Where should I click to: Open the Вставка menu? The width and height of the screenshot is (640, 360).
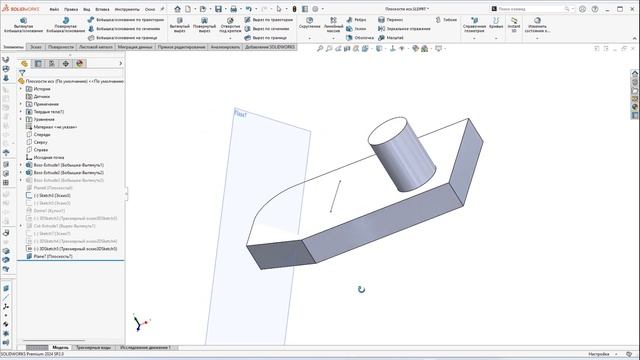[x=102, y=9]
